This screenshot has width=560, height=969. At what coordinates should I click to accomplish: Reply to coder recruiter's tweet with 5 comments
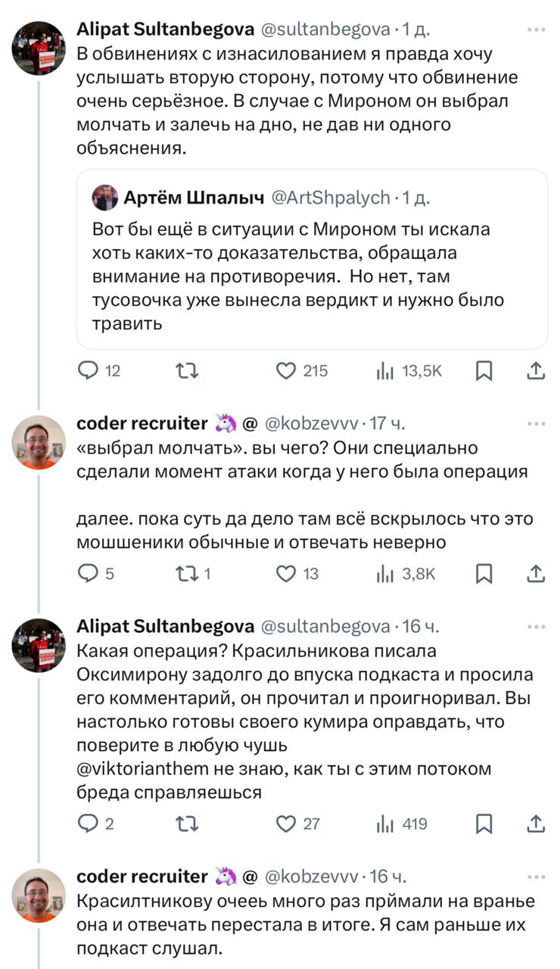click(89, 574)
